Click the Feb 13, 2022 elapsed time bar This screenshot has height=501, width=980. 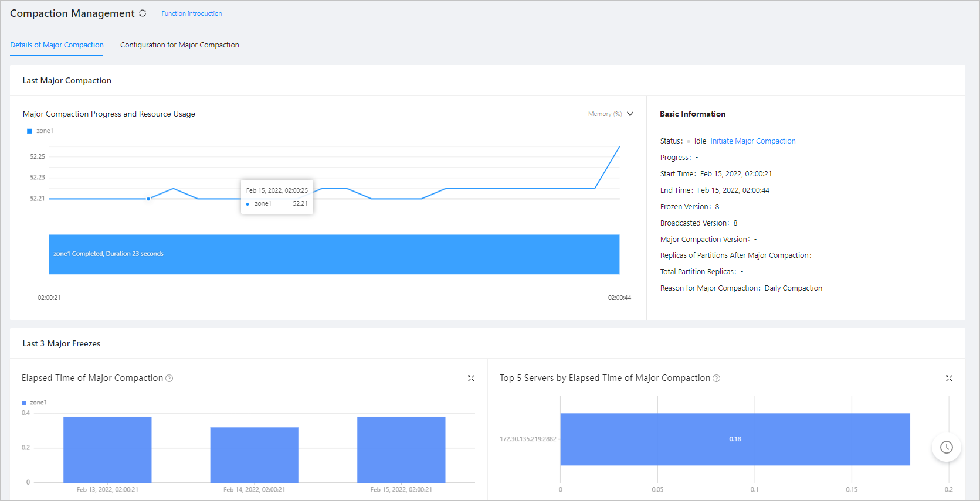click(107, 450)
